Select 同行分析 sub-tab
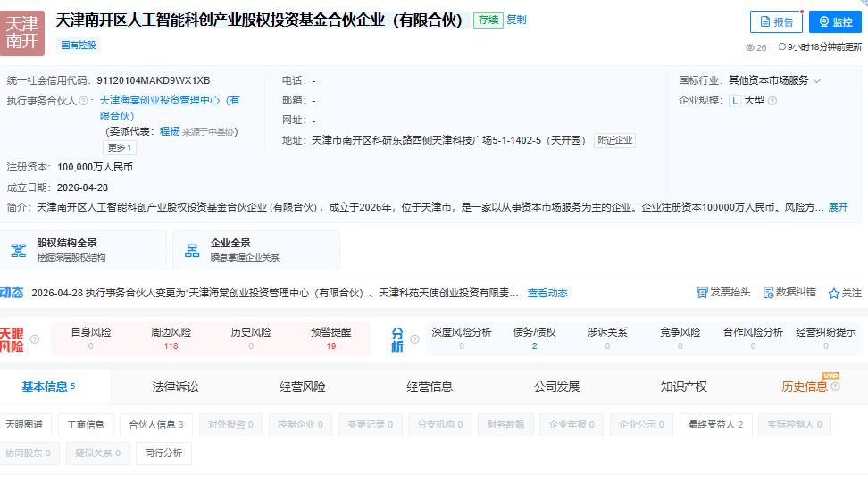 163,453
